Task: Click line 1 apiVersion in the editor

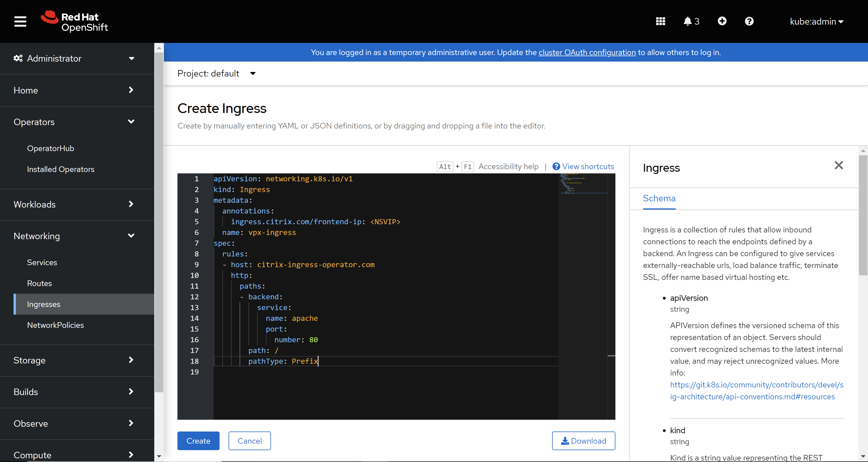Action: 283,179
